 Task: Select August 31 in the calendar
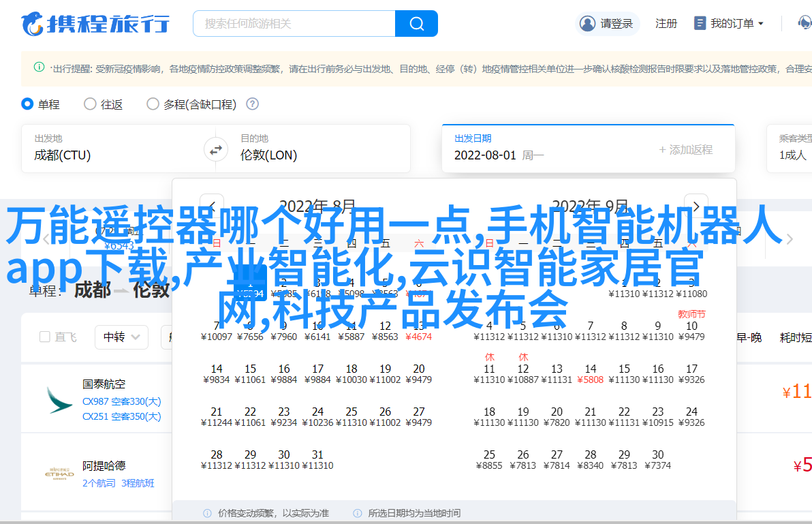click(317, 460)
